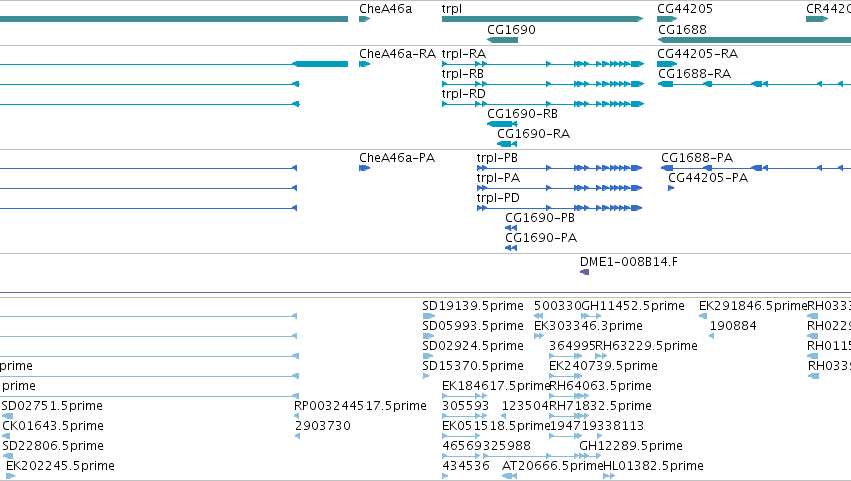The width and height of the screenshot is (851, 481).
Task: Select the EK291846.5prime label
Action: 753,306
